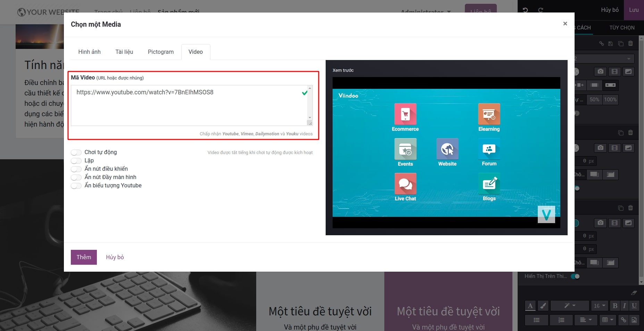Viewport: 644px width, 331px height.
Task: Click the numbered list icon
Action: 561,320
